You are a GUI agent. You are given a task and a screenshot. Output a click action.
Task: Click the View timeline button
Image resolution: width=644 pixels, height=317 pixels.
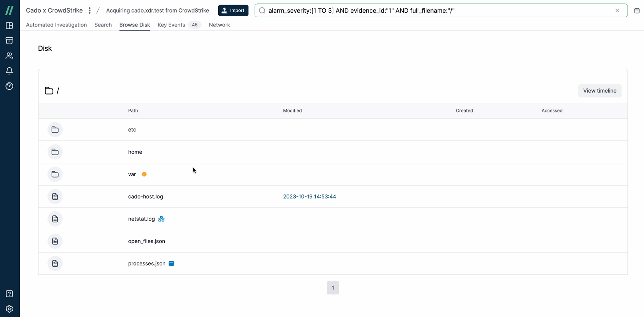pos(600,91)
